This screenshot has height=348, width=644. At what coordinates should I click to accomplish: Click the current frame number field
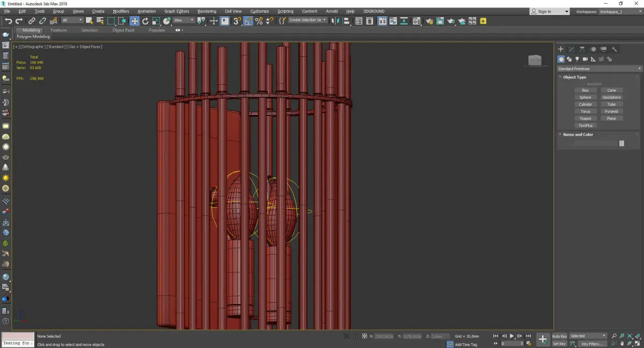[509, 344]
